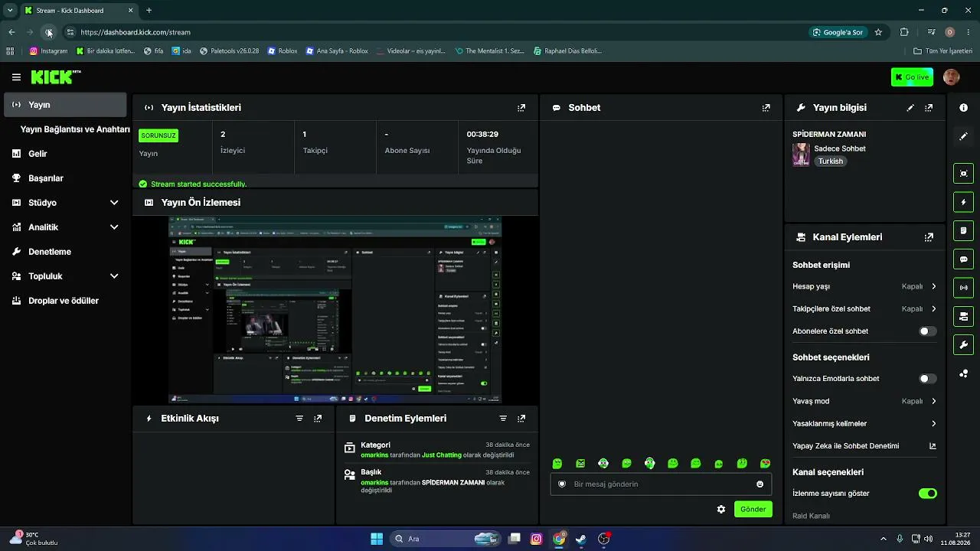Click the Just Chatting category link
The height and width of the screenshot is (551, 980).
(x=442, y=455)
